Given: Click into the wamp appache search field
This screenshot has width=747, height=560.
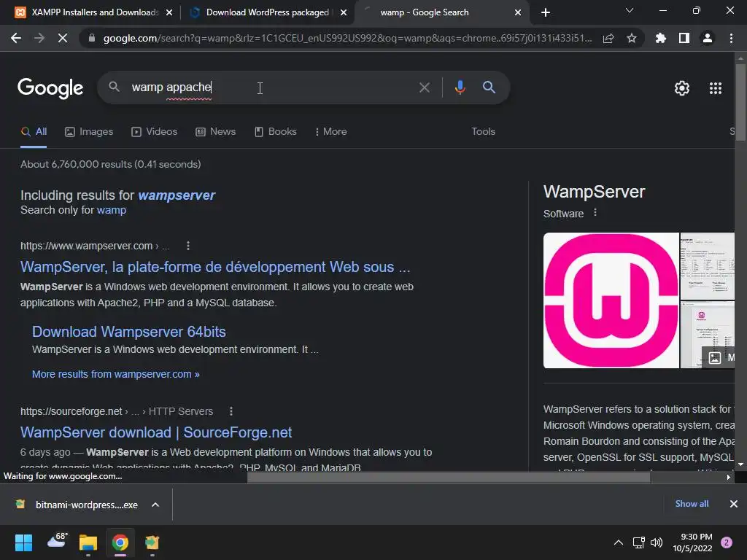Looking at the screenshot, I should coord(267,87).
